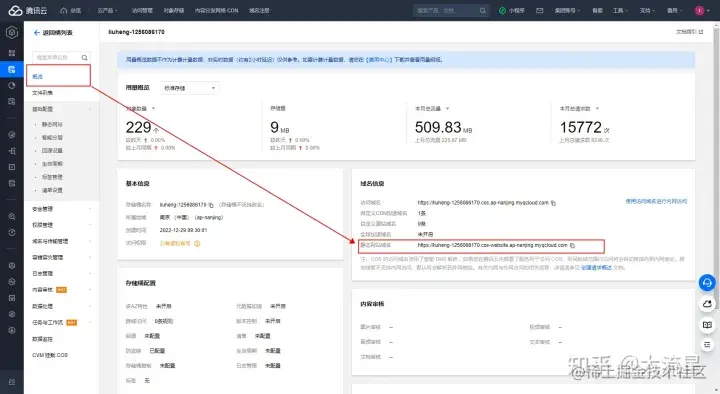Select 文件列表 in the sidebar
The height and width of the screenshot is (394, 720).
pyautogui.click(x=43, y=93)
